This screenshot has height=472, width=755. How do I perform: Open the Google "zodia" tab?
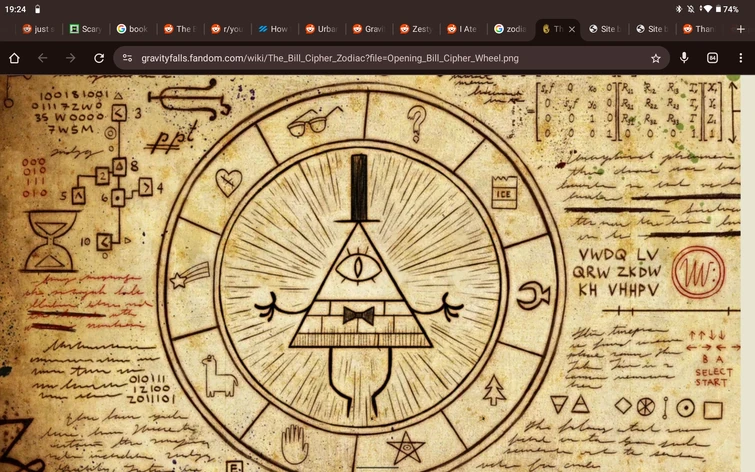(x=510, y=29)
